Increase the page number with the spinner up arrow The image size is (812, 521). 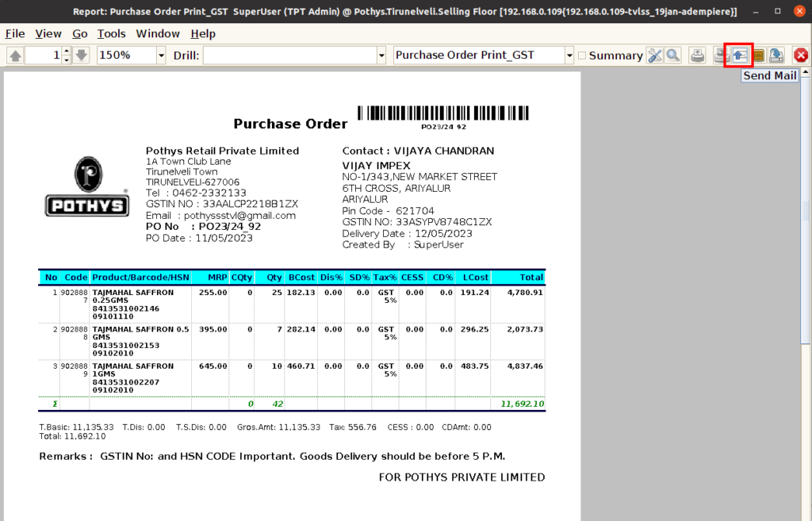coord(67,52)
